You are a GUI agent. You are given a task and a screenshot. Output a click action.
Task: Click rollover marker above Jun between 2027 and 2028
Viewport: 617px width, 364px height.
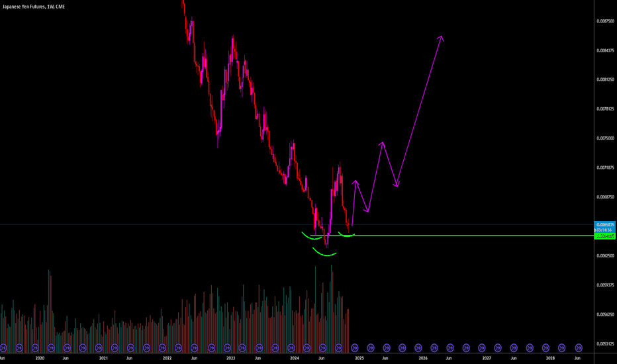point(514,348)
